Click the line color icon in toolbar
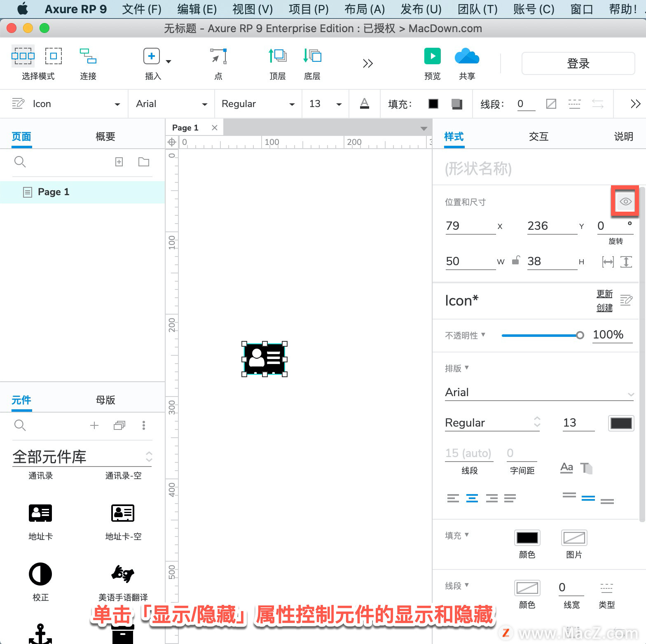The image size is (646, 644). pos(551,104)
